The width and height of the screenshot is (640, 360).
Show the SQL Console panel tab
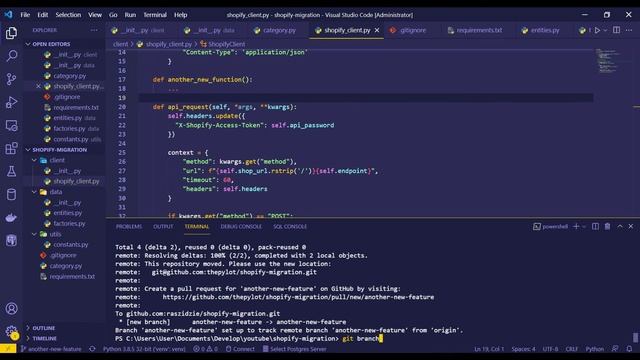pos(290,227)
